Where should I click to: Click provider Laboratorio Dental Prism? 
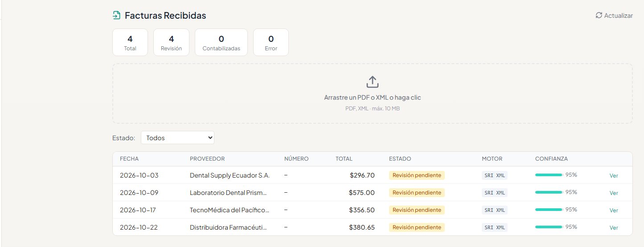(x=229, y=193)
